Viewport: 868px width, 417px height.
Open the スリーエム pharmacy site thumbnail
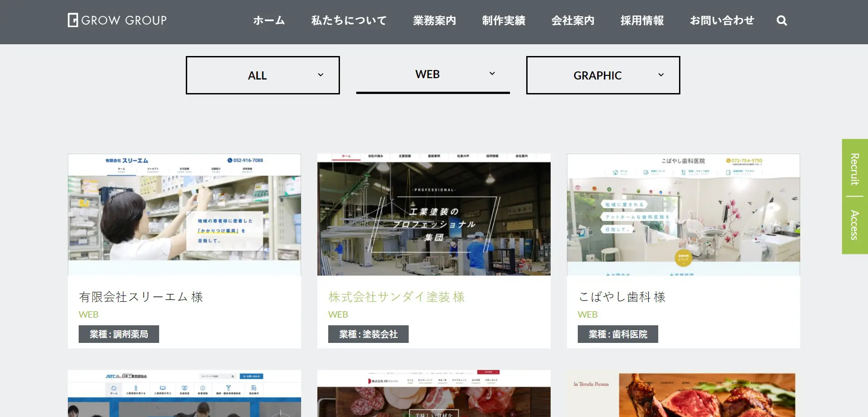tap(184, 215)
